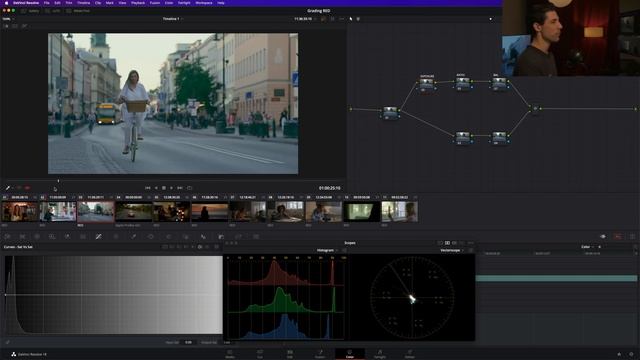Select clip 01 thumbnail

[19, 211]
